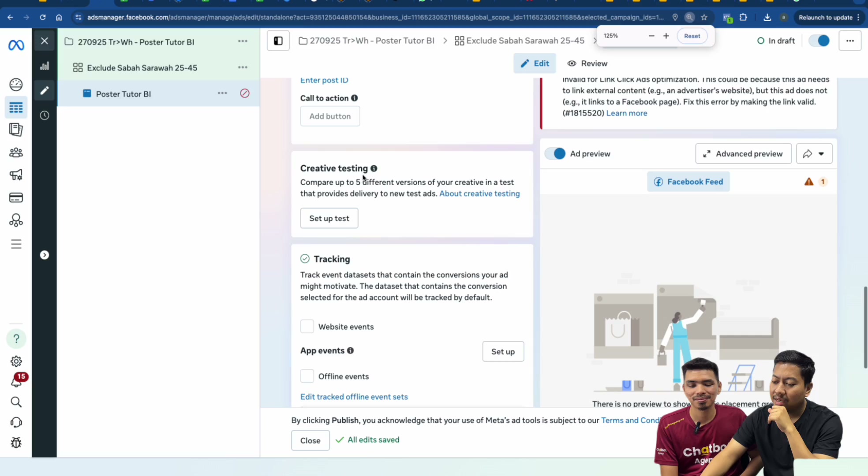Open Campaigns table grid icon

16,108
